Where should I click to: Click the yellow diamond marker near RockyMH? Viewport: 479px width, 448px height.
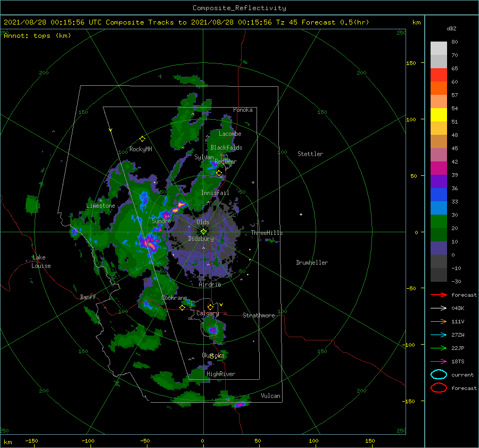pyautogui.click(x=142, y=139)
